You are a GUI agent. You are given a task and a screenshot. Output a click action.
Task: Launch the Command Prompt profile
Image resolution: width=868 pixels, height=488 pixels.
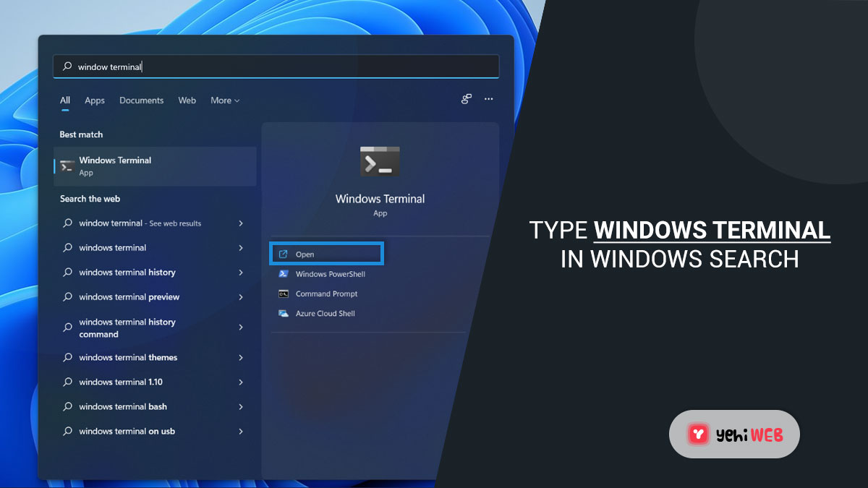point(326,294)
